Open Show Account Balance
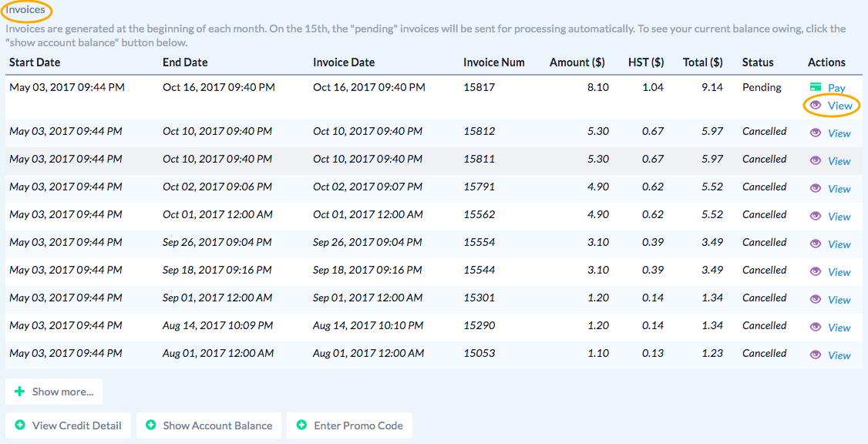This screenshot has width=868, height=444. point(209,425)
